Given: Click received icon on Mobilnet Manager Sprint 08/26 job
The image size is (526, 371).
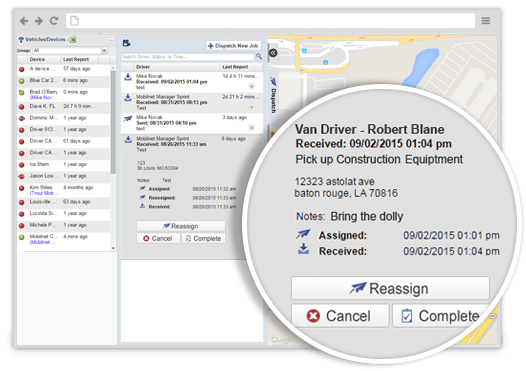Looking at the screenshot, I should tap(128, 140).
